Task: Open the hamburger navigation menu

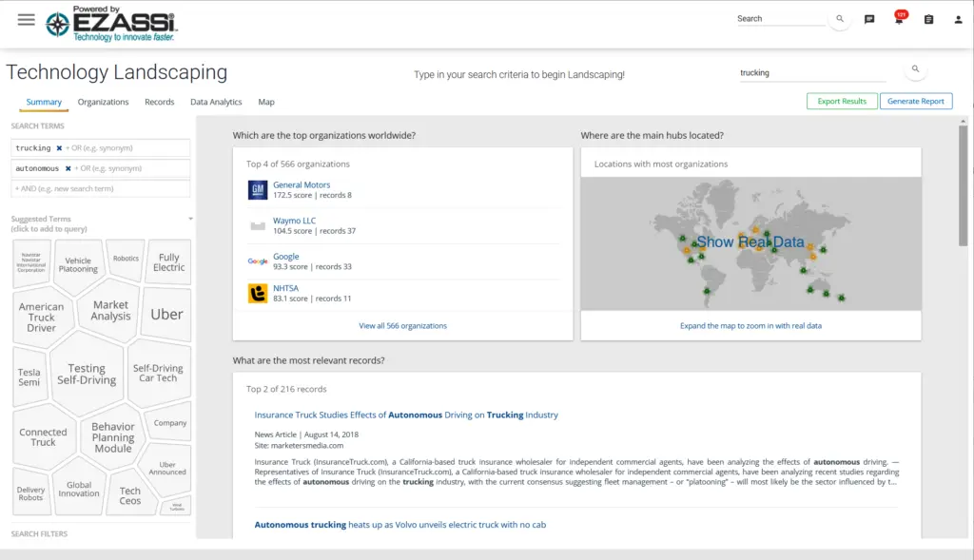Action: pos(26,20)
